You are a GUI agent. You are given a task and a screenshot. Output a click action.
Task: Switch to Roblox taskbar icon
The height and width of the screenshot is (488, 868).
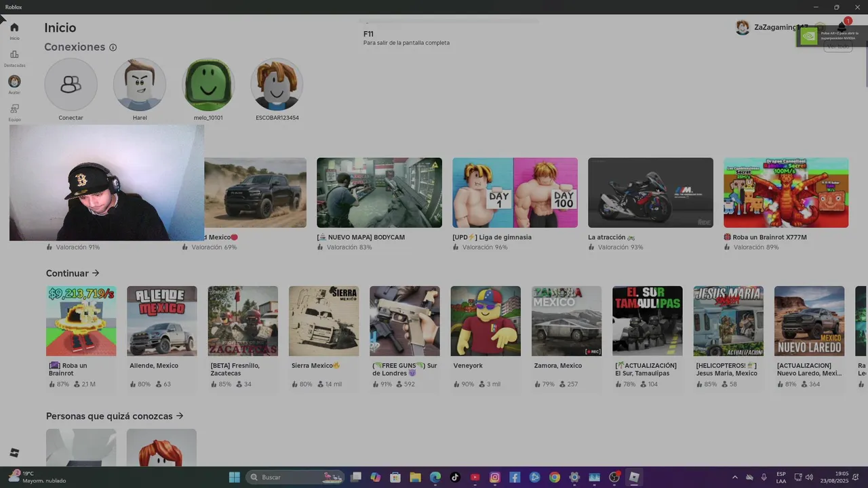[x=634, y=477]
